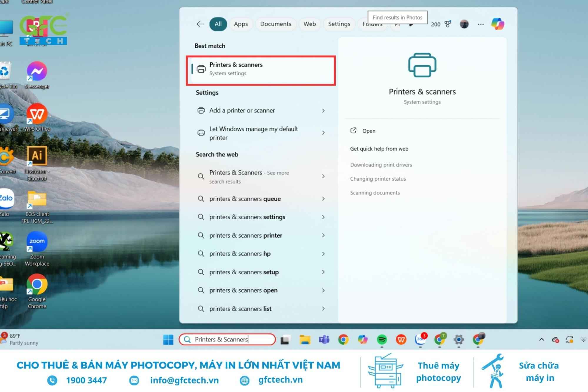Open Spotify from the taskbar

382,340
